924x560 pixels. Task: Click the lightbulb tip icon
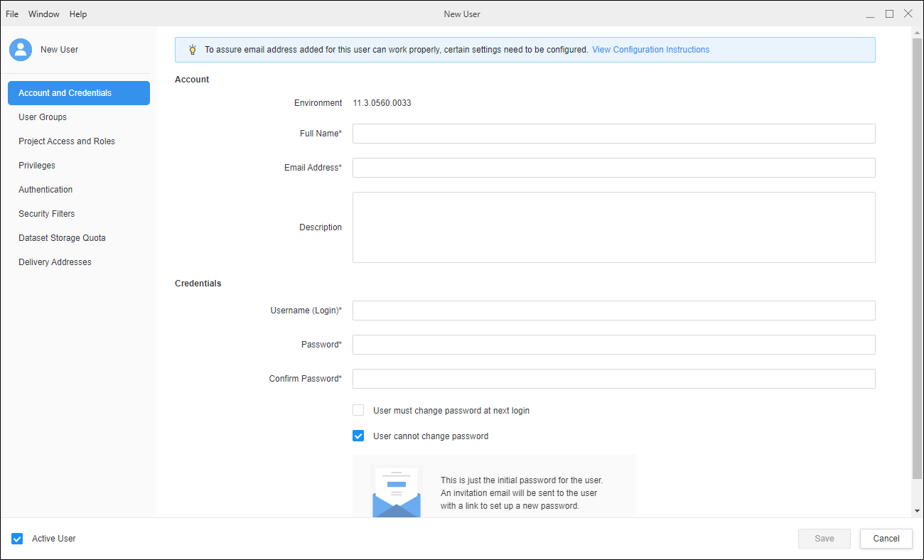pos(192,50)
